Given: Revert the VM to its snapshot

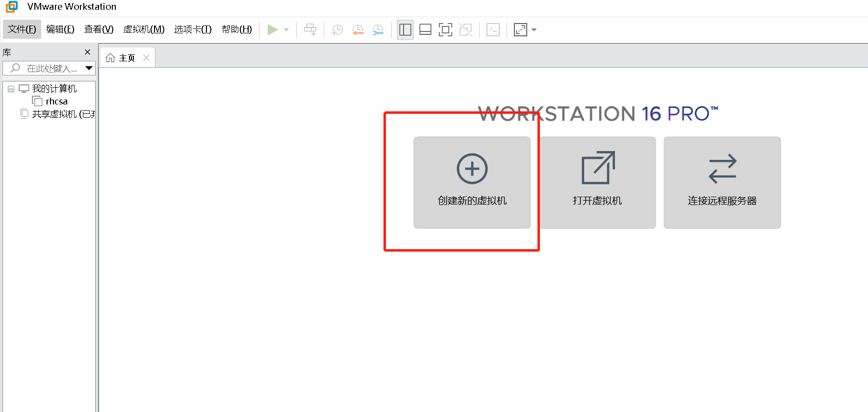Looking at the screenshot, I should pos(357,30).
